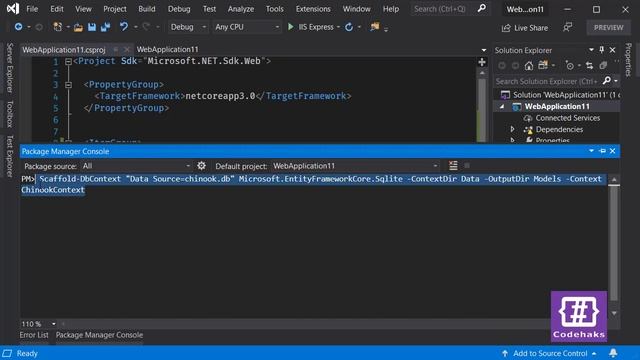This screenshot has width=640, height=360.
Task: Switch to the WebApplication11.csproj tab
Action: click(64, 50)
